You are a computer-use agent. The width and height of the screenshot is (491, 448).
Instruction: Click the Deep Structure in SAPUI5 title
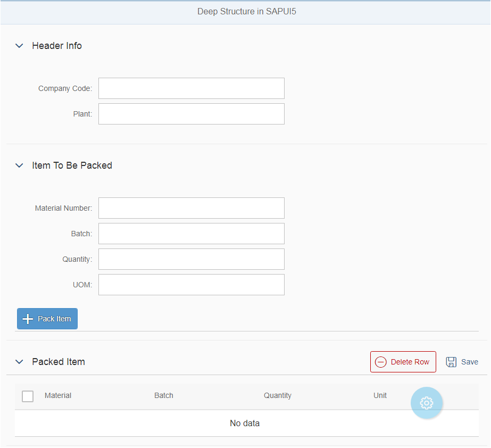coord(247,12)
